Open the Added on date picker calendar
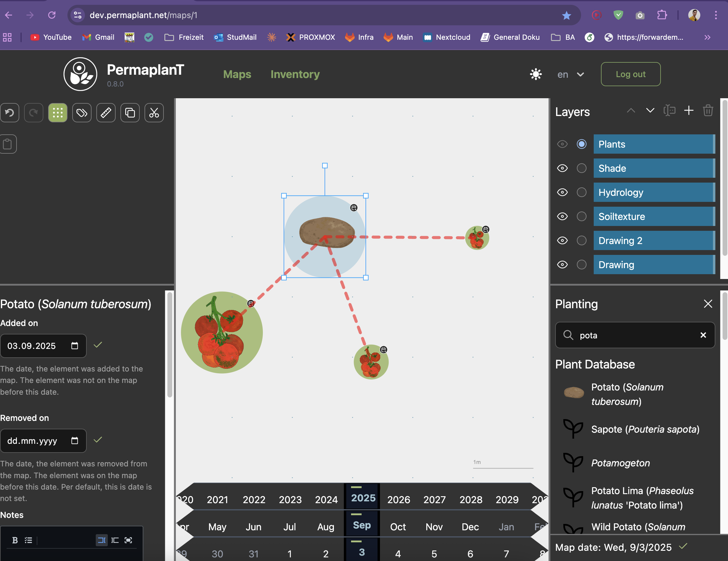Screen dimensions: 728x561 75,346
